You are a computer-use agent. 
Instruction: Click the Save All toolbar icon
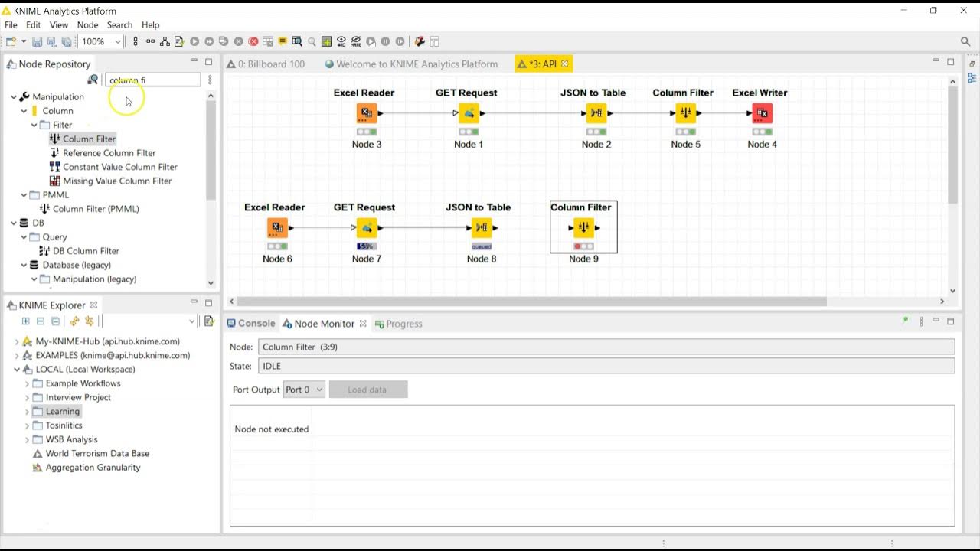click(x=67, y=41)
